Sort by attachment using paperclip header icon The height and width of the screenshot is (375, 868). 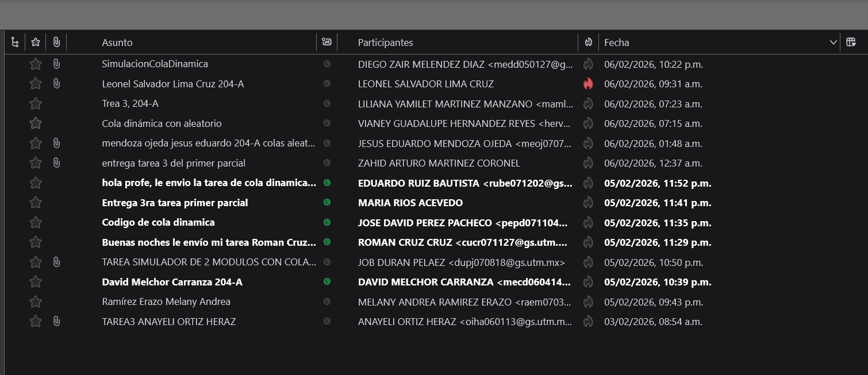tap(56, 42)
